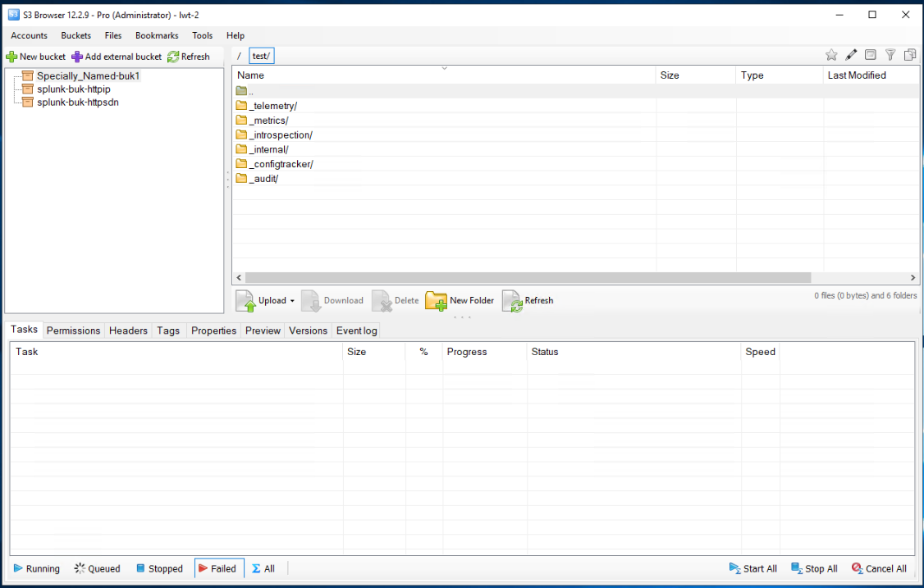Click the pencil edit path icon

pos(851,55)
